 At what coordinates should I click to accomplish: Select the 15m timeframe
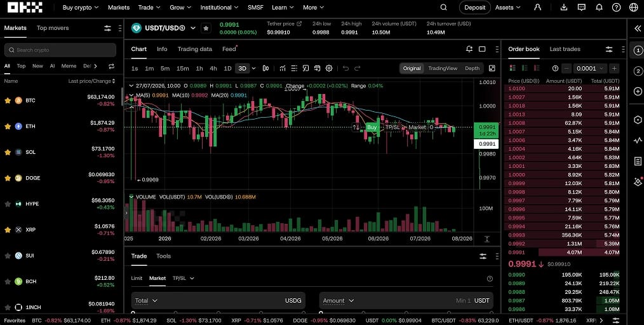(182, 68)
